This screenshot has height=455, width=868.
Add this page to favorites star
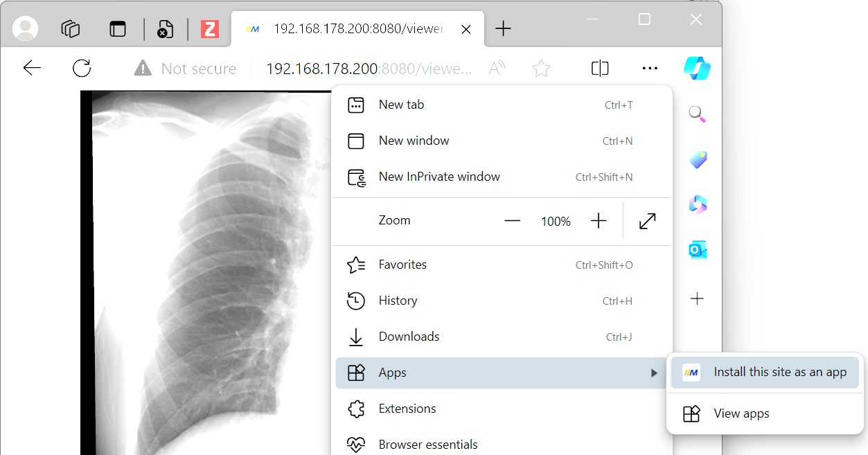541,68
